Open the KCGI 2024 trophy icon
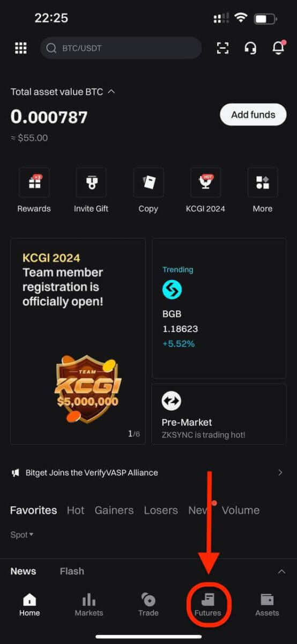 click(x=205, y=182)
